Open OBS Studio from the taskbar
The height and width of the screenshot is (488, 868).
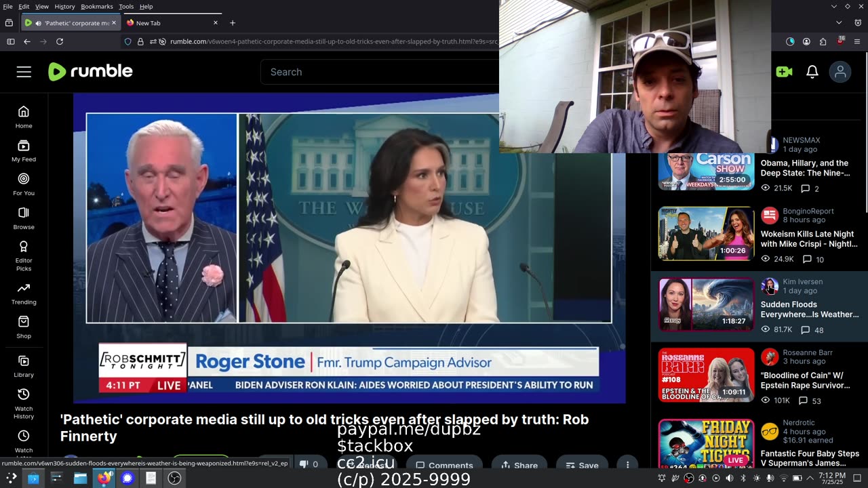pyautogui.click(x=174, y=479)
